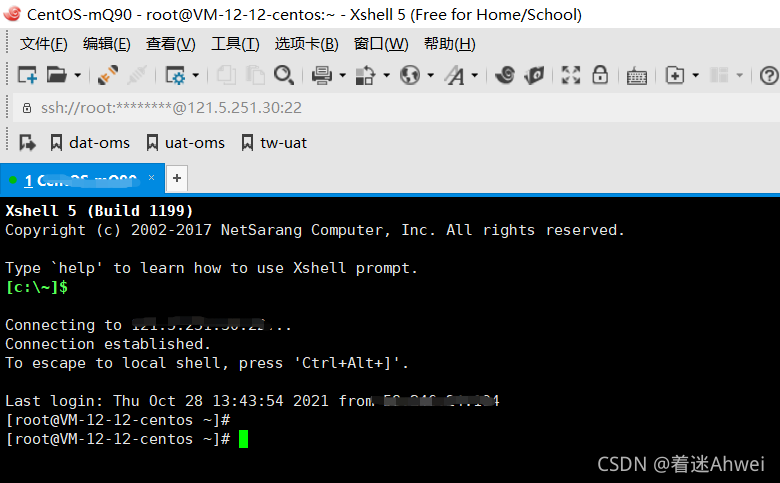
Task: Click the Help question mark icon
Action: click(769, 76)
